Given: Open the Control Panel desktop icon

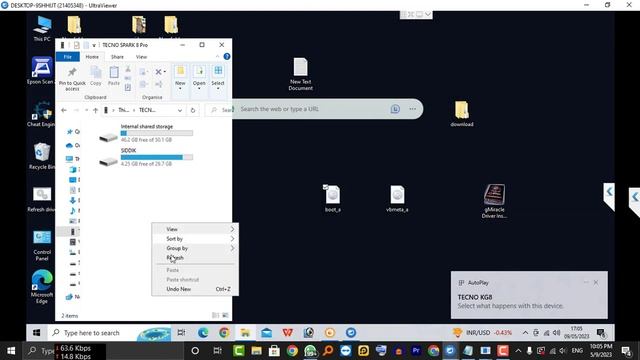Looking at the screenshot, I should 42,246.
